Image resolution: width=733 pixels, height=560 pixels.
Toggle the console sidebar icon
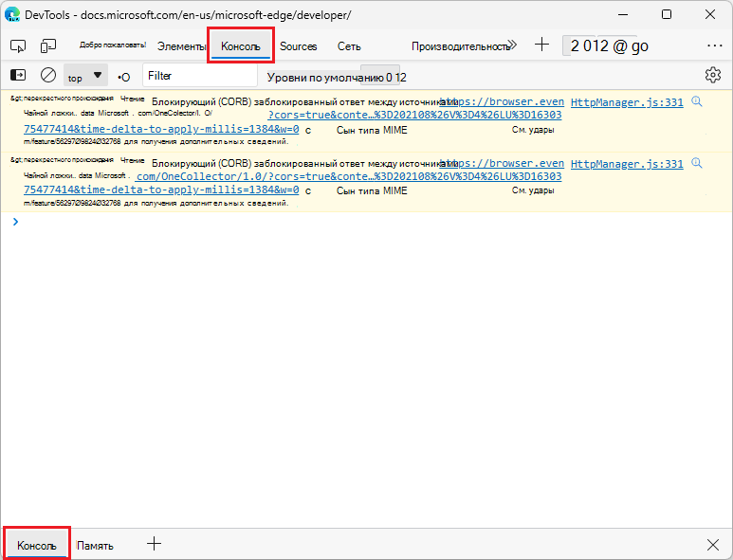click(x=18, y=75)
